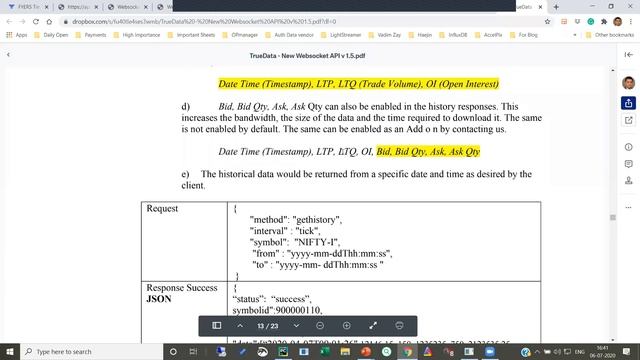Collapse the Dropbox right sidebar

[x=629, y=54]
